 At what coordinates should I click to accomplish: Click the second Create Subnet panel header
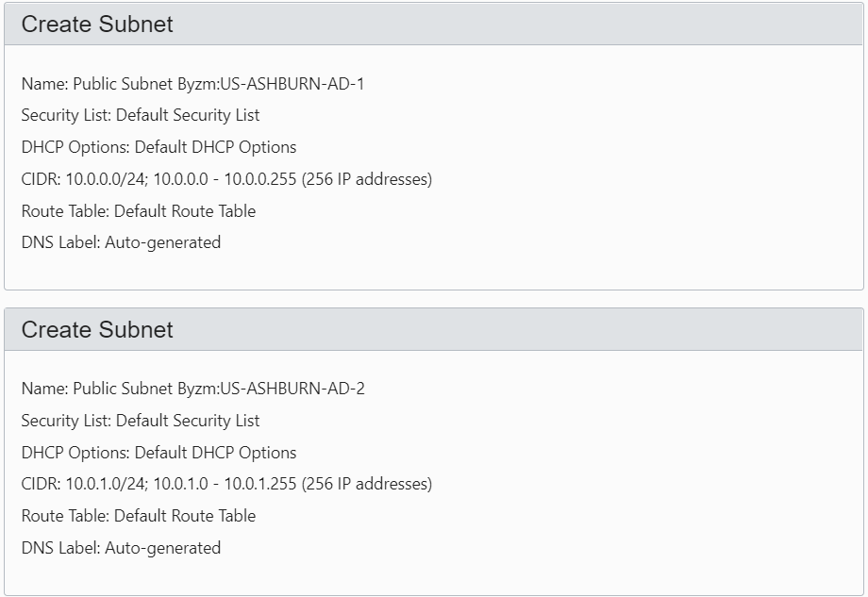(433, 329)
